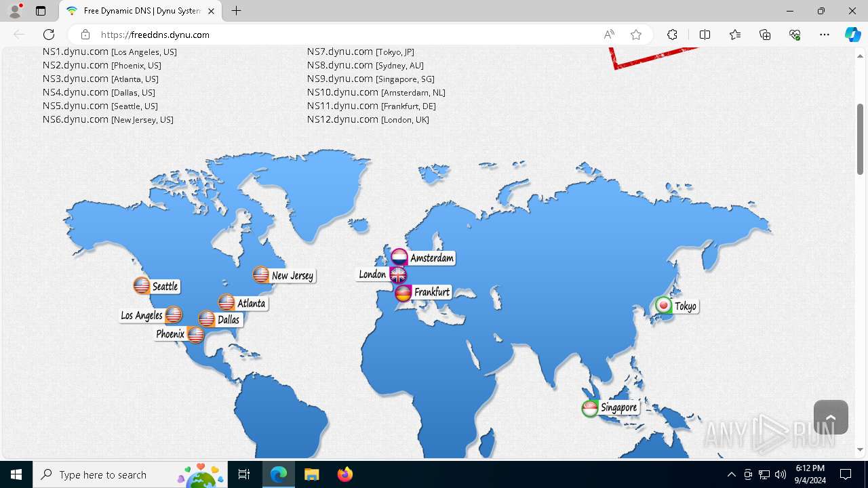View site information lock icon
Image resolution: width=868 pixels, height=488 pixels.
point(85,35)
